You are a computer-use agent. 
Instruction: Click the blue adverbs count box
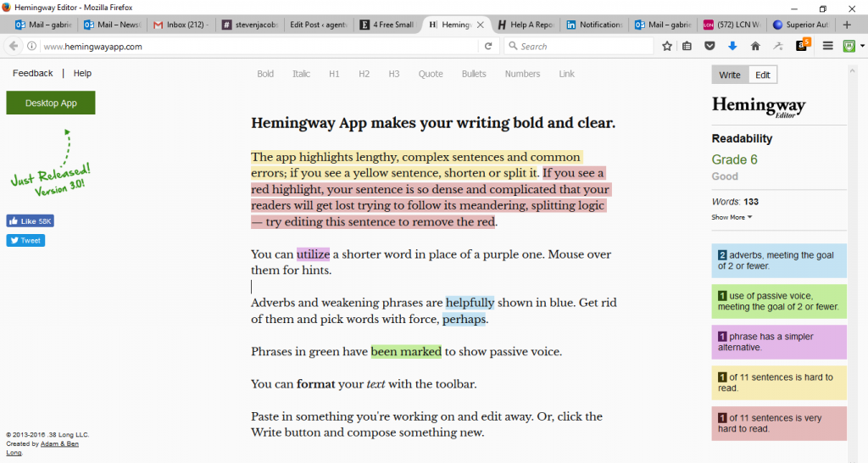(779, 260)
